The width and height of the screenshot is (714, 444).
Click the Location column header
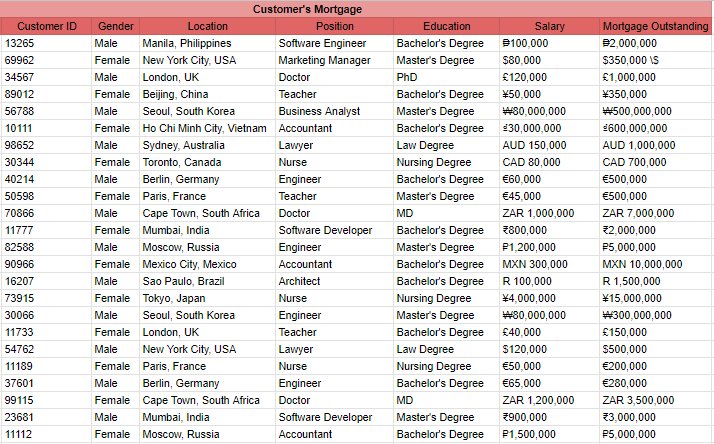(x=207, y=26)
